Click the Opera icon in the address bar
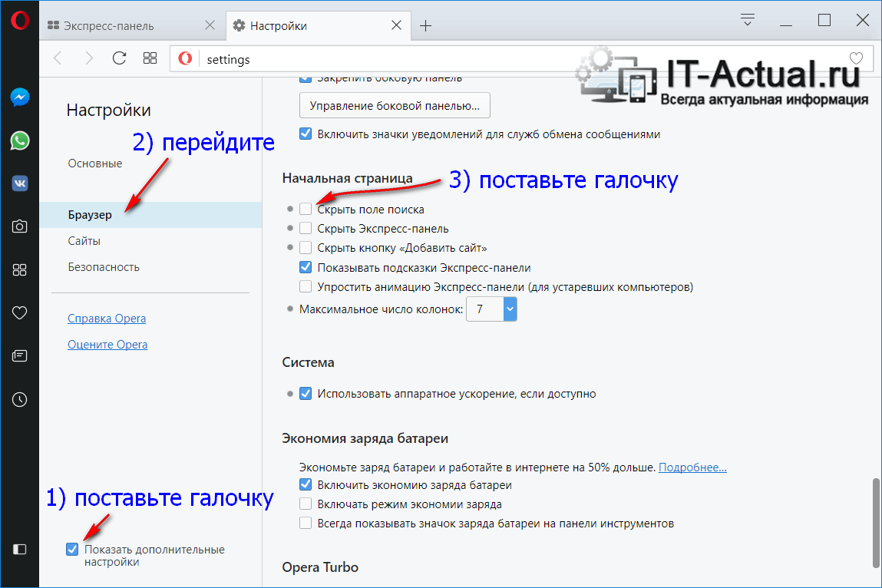Screen dimensions: 882x588 tap(185, 58)
